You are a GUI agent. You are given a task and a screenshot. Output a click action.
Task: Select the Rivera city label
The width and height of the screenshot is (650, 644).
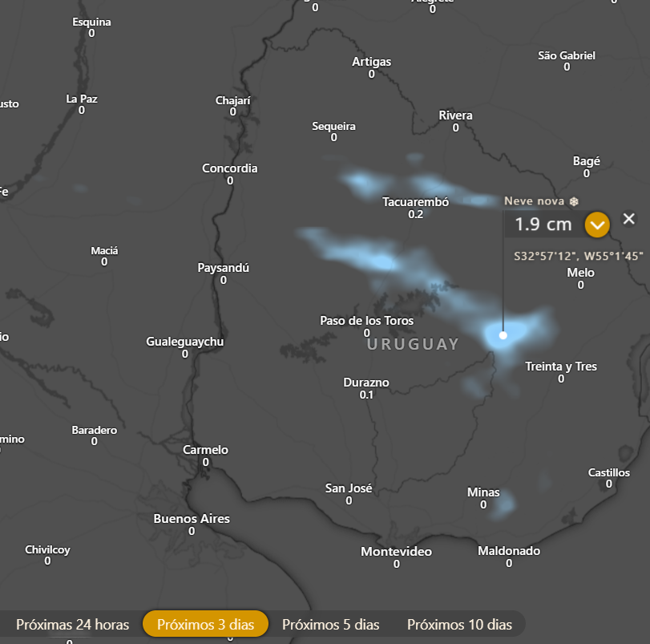[455, 115]
